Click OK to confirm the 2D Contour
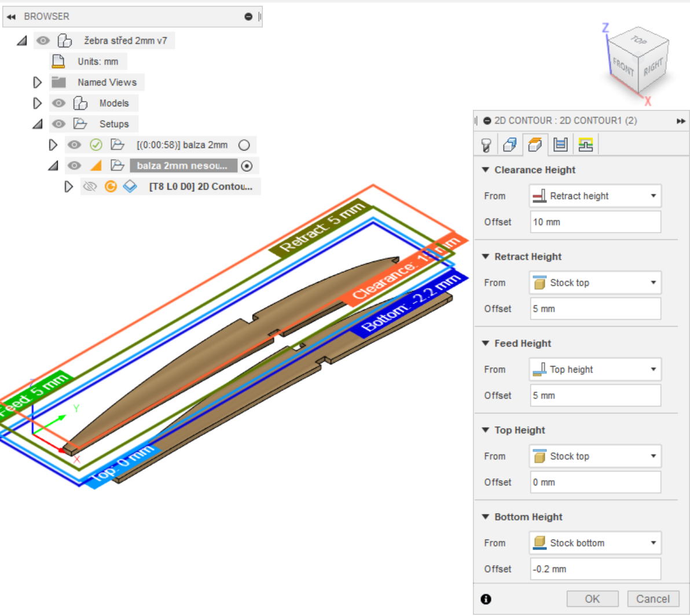The height and width of the screenshot is (616, 690). point(592,599)
